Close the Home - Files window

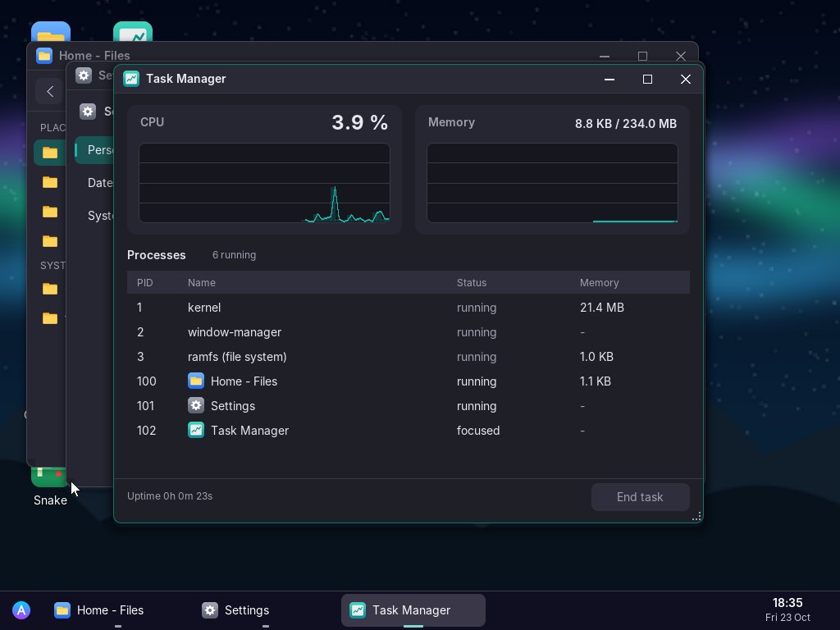click(680, 57)
